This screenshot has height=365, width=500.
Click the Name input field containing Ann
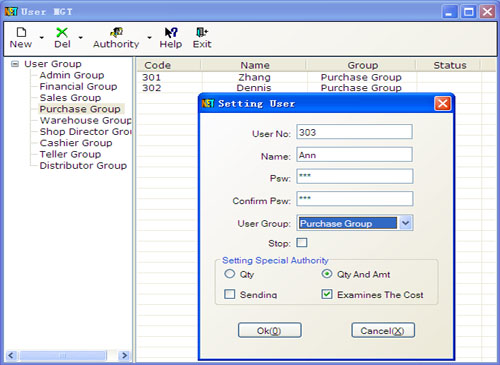[x=354, y=155]
